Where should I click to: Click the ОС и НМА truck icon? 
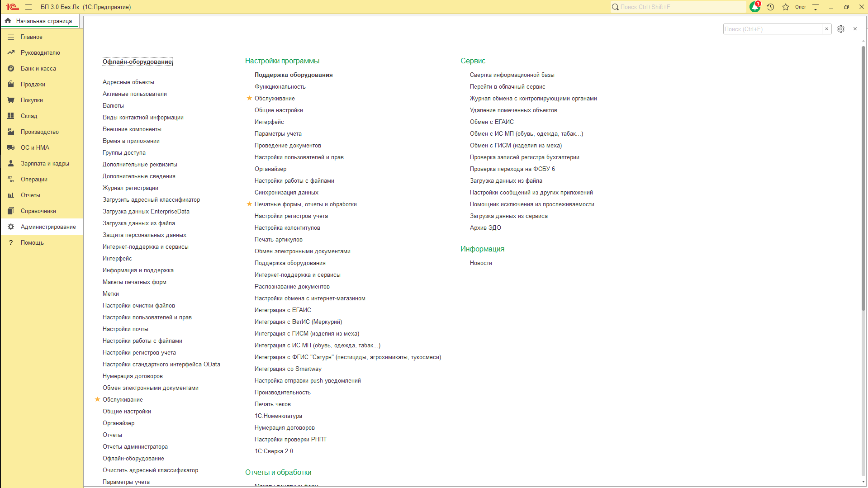(11, 148)
